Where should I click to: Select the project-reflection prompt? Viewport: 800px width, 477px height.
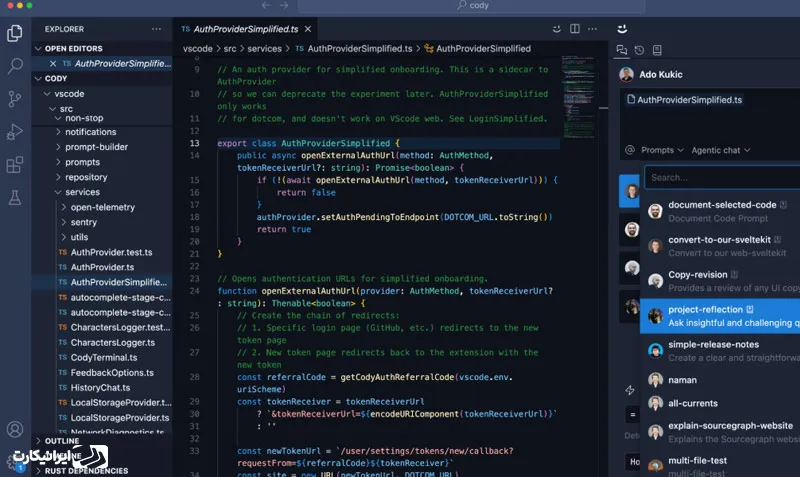[x=720, y=316]
